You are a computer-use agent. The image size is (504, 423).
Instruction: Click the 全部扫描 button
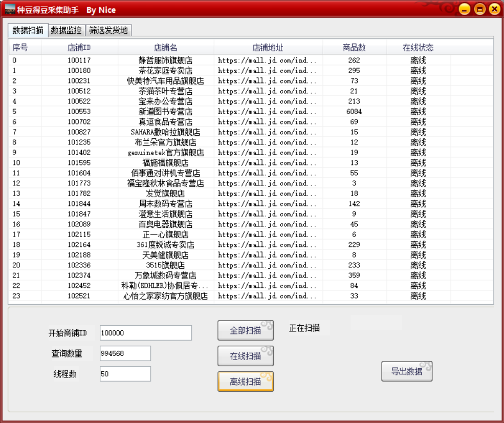(x=246, y=330)
